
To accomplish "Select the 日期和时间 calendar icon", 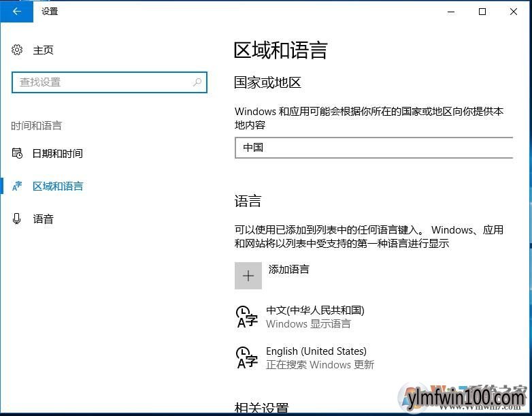I will click(17, 153).
